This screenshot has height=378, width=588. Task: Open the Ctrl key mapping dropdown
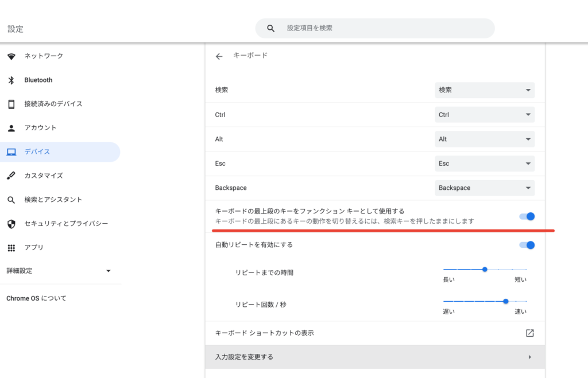pos(485,115)
